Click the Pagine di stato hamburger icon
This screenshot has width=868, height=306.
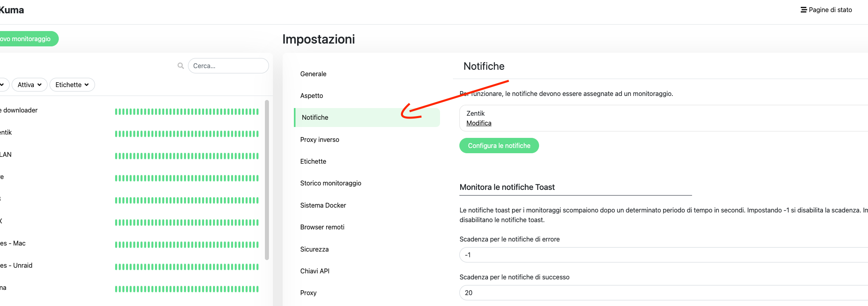(x=803, y=10)
